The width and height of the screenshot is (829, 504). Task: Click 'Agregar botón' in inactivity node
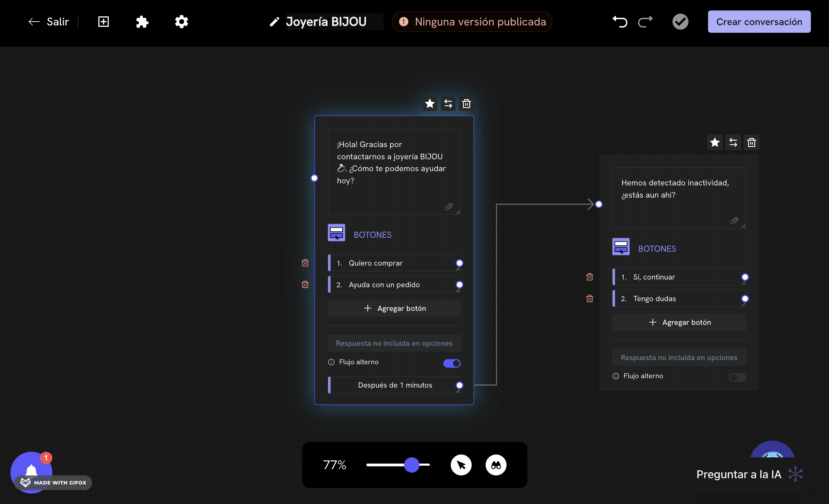click(x=679, y=322)
